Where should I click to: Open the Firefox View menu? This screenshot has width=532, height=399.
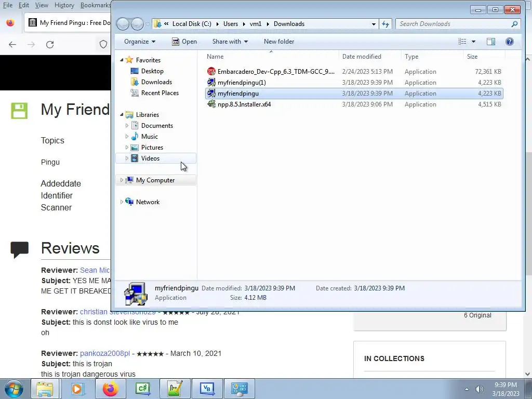click(42, 5)
